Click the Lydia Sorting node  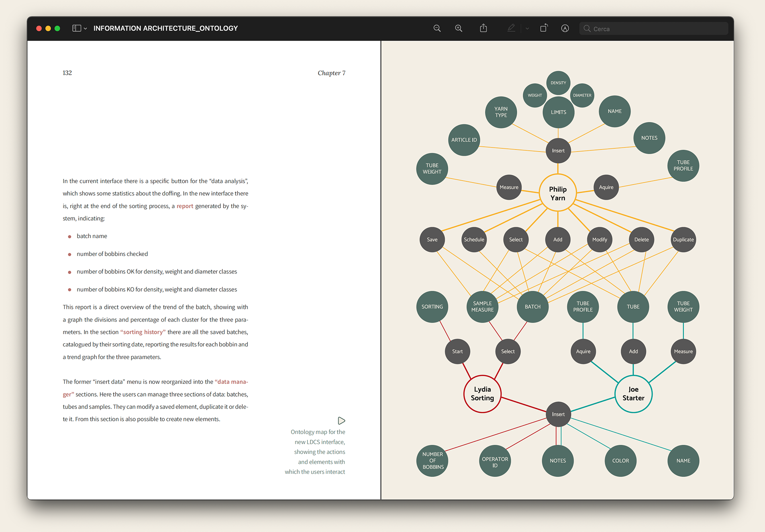pos(482,393)
